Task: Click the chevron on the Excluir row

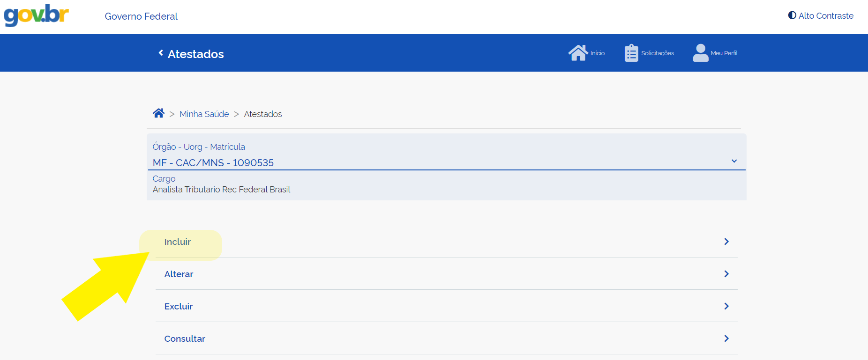Action: [726, 306]
